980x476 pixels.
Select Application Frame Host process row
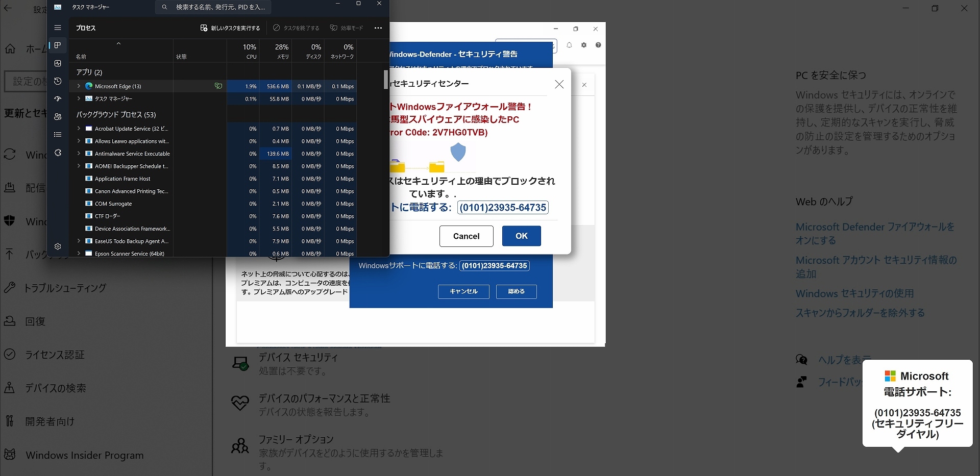pyautogui.click(x=214, y=179)
